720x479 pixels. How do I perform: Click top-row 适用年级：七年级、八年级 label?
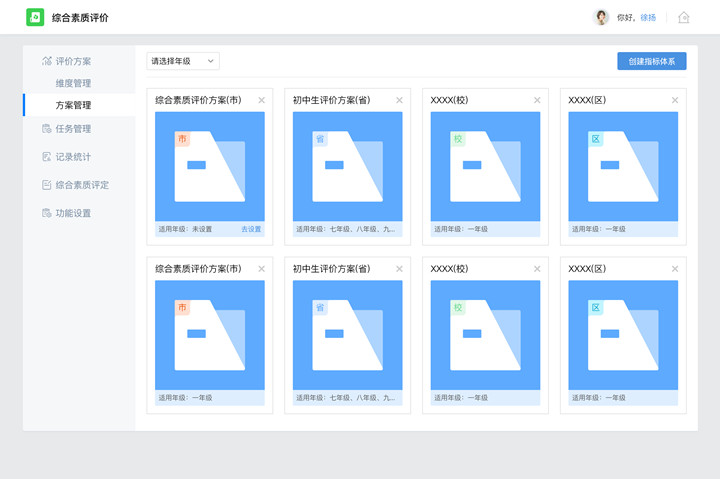345,229
